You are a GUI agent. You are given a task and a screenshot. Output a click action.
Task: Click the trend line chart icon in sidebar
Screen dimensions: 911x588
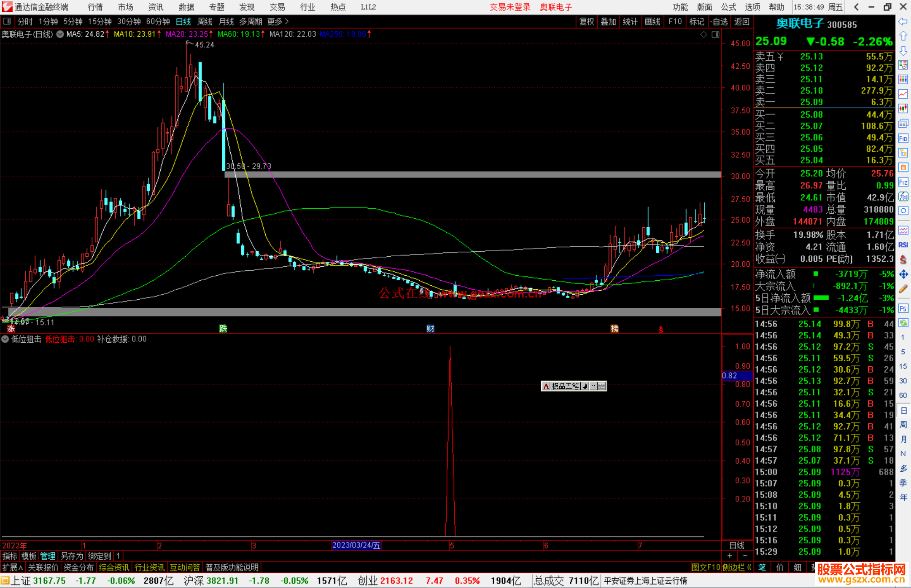coord(903,94)
